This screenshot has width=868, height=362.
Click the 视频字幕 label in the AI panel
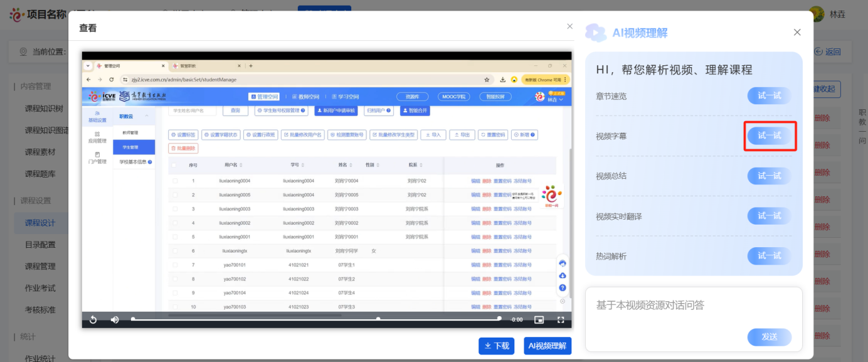611,136
